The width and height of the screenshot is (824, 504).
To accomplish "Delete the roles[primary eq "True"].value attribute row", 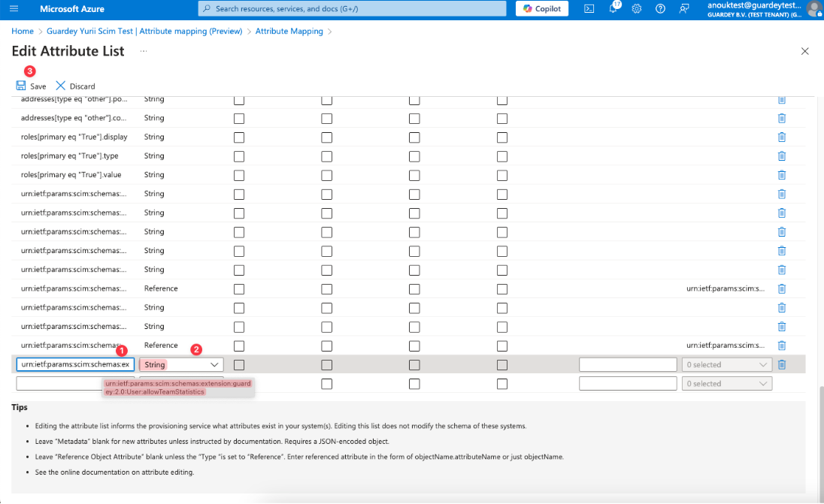I will pos(781,175).
